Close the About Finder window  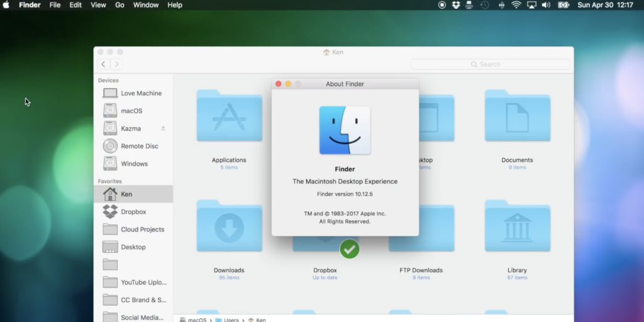tap(278, 84)
